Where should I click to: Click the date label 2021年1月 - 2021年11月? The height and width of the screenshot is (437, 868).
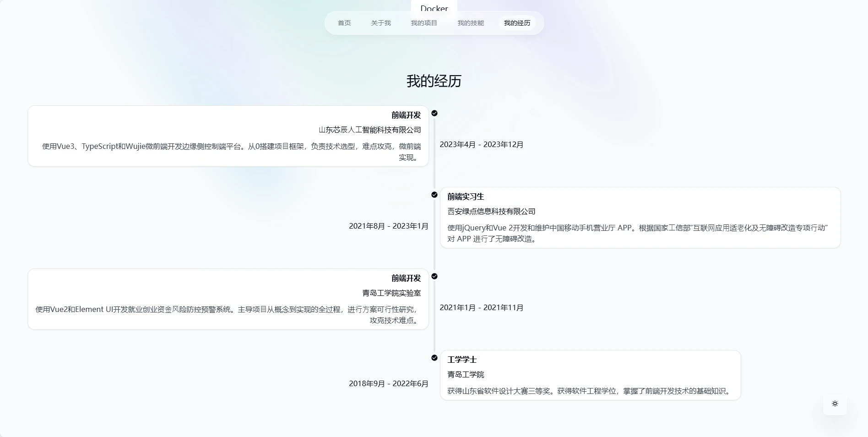point(482,307)
